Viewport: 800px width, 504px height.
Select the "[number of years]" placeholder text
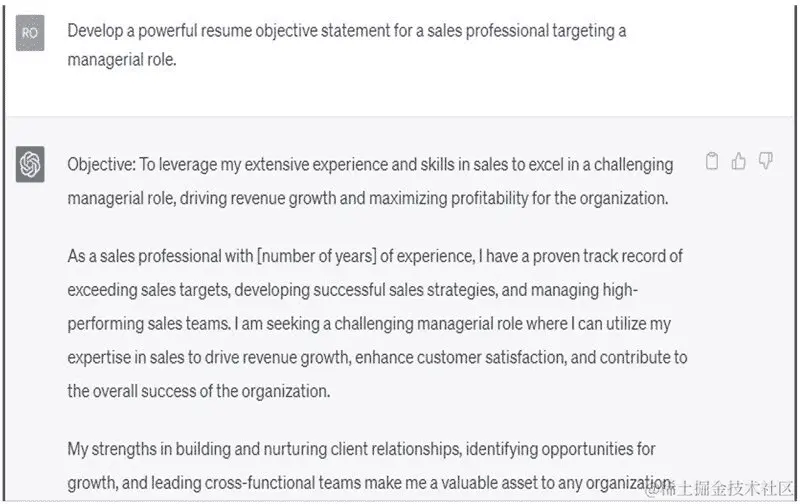coord(317,256)
